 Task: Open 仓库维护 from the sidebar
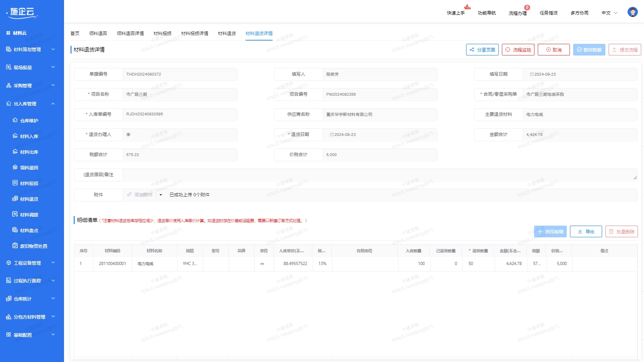(x=29, y=121)
